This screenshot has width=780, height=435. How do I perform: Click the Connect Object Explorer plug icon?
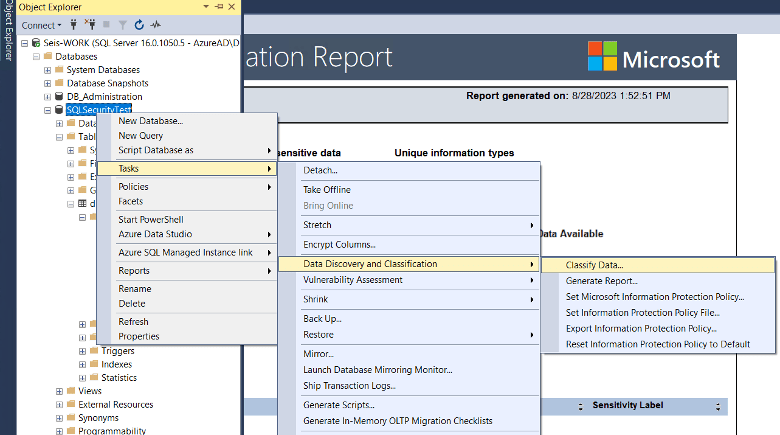pyautogui.click(x=74, y=24)
